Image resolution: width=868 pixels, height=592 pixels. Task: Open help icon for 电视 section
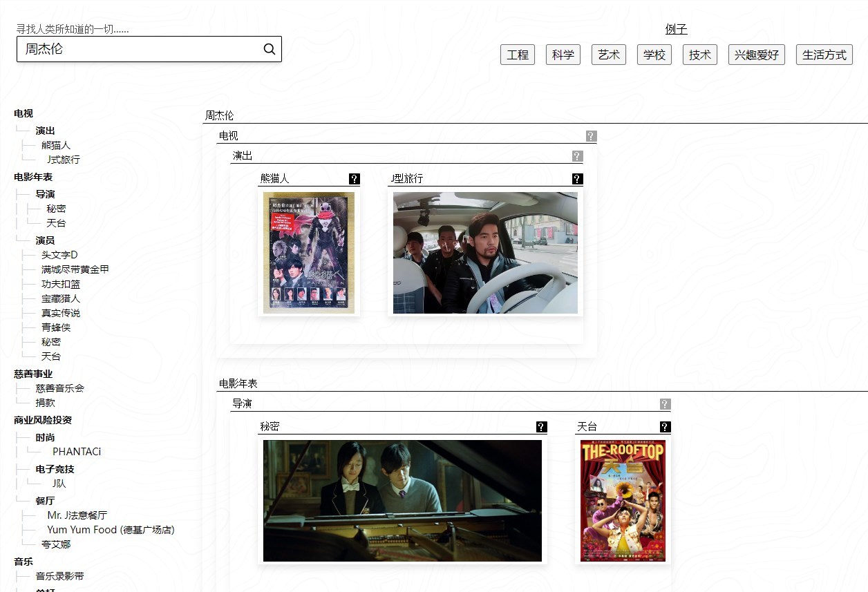point(591,136)
